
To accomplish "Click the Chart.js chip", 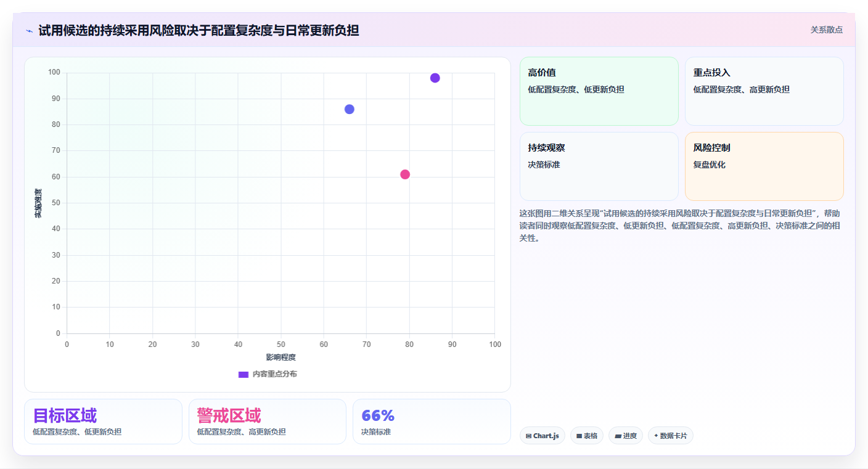I will (542, 436).
